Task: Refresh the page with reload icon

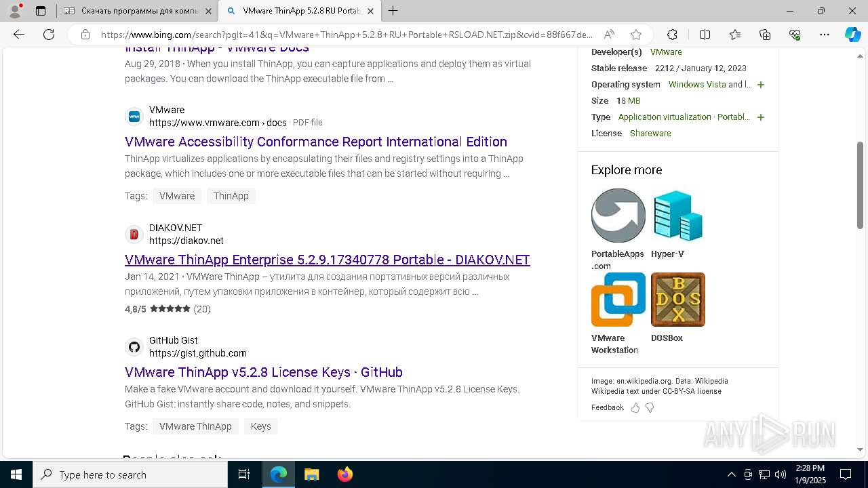Action: click(49, 35)
